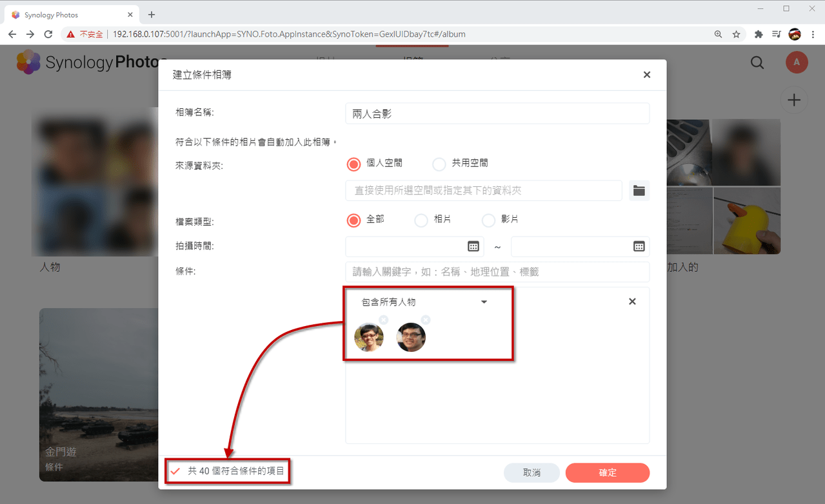Image resolution: width=825 pixels, height=504 pixels.
Task: Open browser zoom magnifier icon
Action: pos(718,34)
